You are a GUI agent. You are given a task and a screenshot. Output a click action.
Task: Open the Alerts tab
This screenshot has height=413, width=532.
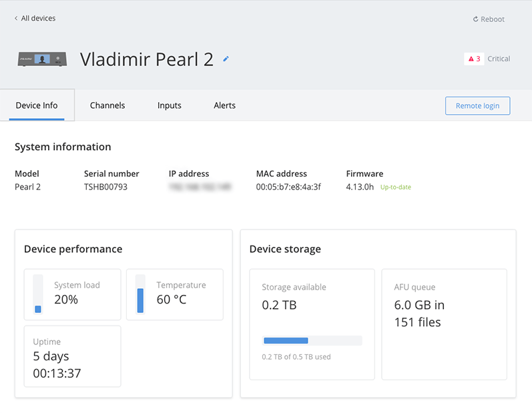pos(224,105)
